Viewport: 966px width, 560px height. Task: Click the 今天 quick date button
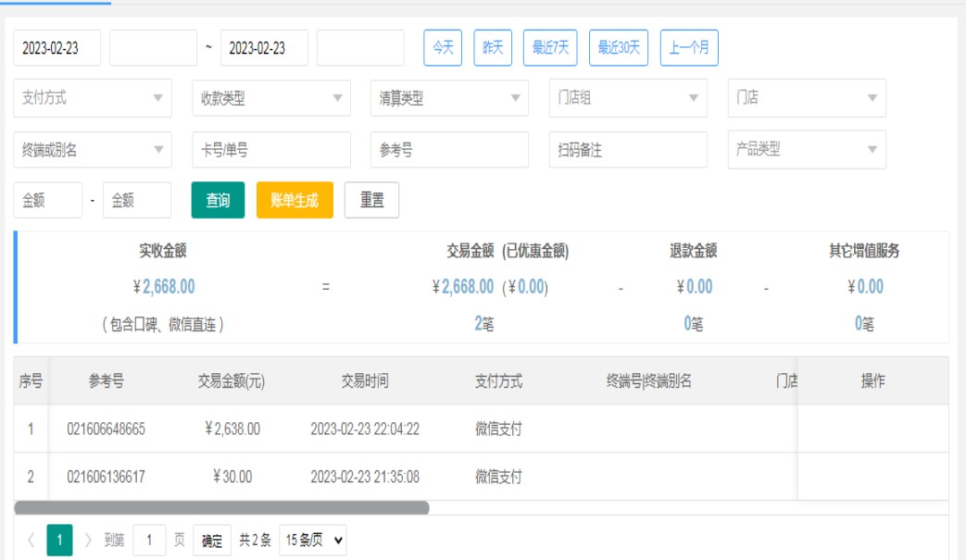(443, 48)
